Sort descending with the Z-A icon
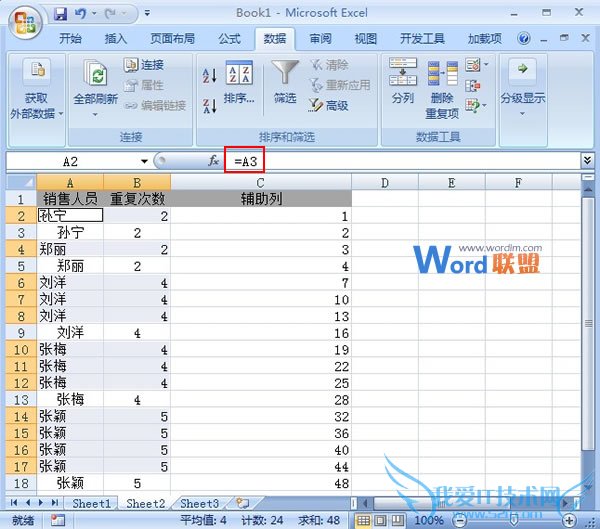600x529 pixels. click(x=210, y=106)
